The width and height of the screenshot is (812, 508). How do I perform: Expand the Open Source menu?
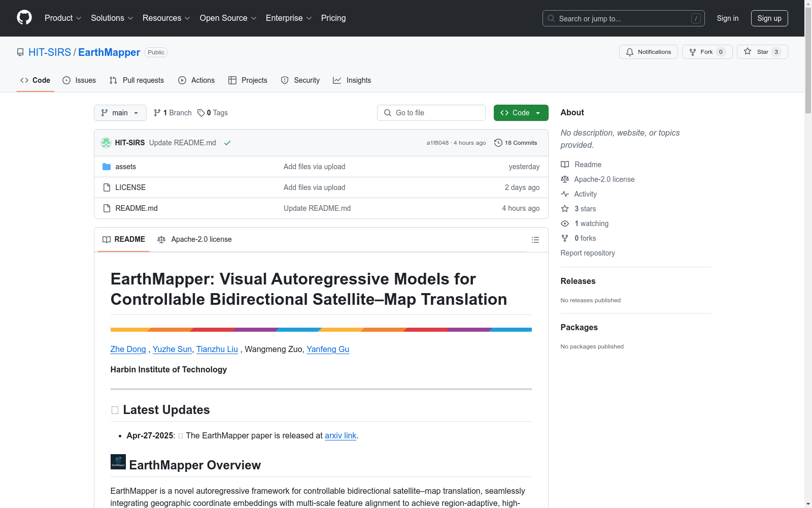(x=228, y=18)
